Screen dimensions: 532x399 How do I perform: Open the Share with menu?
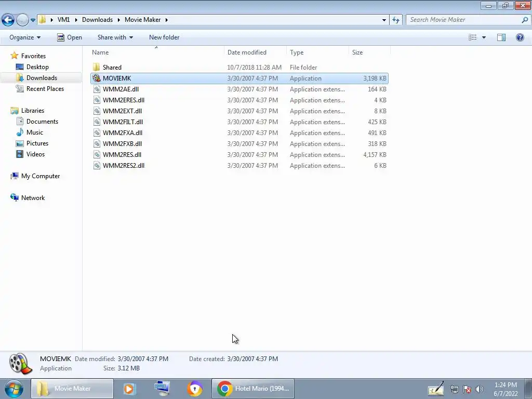click(115, 37)
